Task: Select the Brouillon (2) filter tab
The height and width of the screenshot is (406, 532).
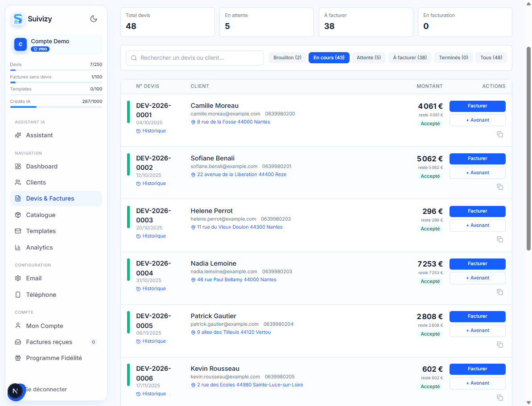Action: pos(287,57)
